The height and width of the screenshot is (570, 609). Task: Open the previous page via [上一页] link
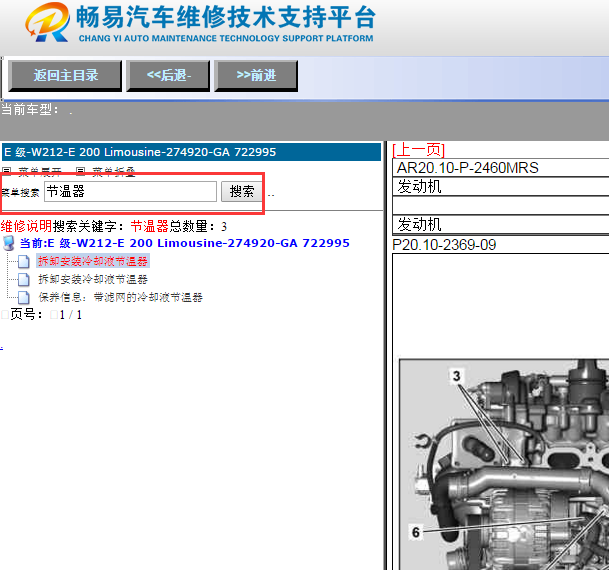pos(418,149)
